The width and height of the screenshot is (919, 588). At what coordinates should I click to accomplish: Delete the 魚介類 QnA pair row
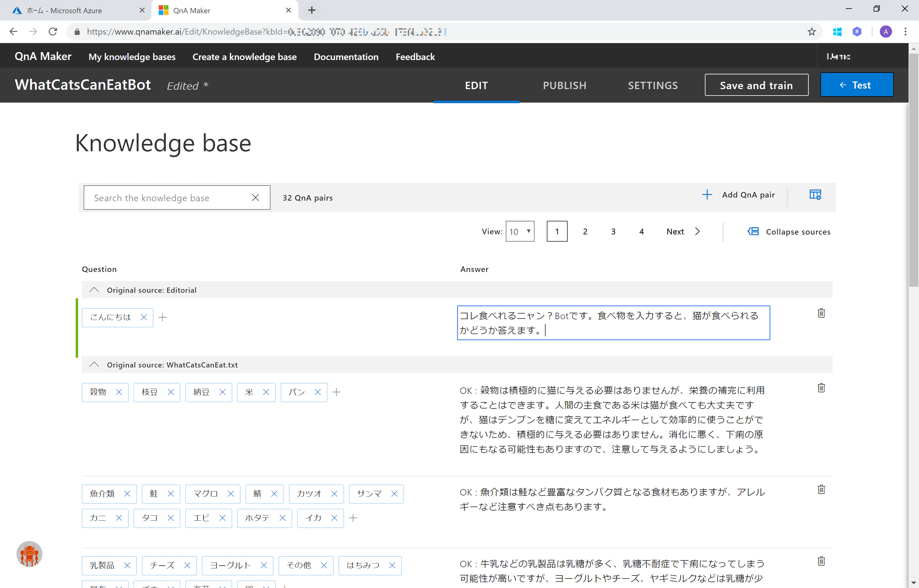coord(821,489)
